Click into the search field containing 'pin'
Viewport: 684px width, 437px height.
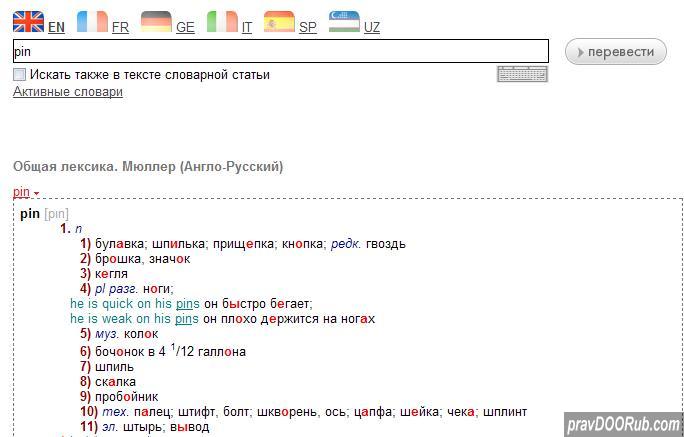pos(280,51)
